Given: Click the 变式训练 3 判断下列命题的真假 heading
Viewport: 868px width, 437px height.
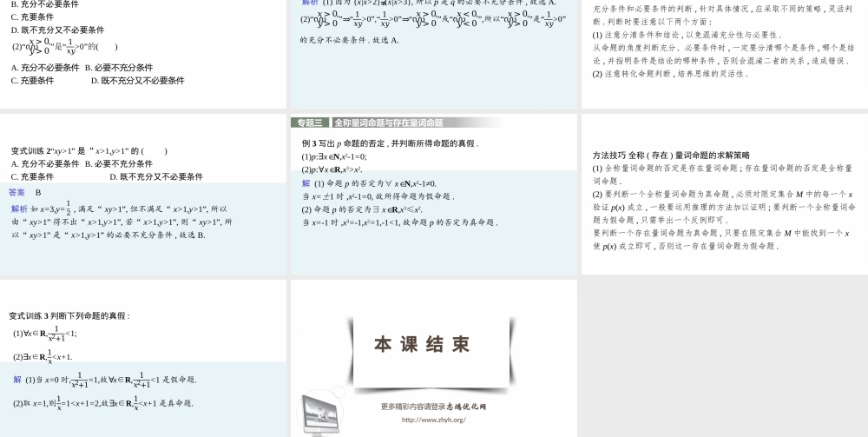Looking at the screenshot, I should [x=69, y=316].
